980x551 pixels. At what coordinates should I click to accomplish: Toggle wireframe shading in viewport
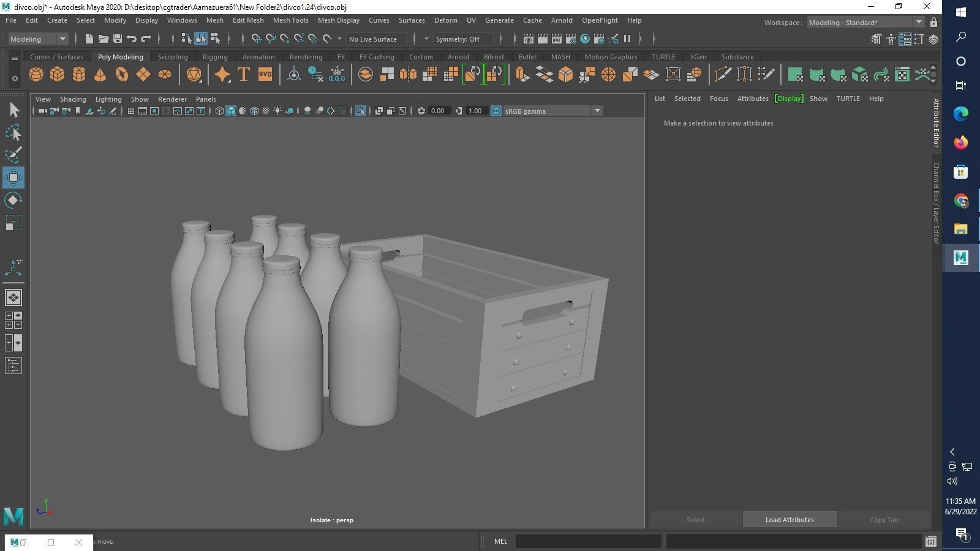[x=219, y=111]
